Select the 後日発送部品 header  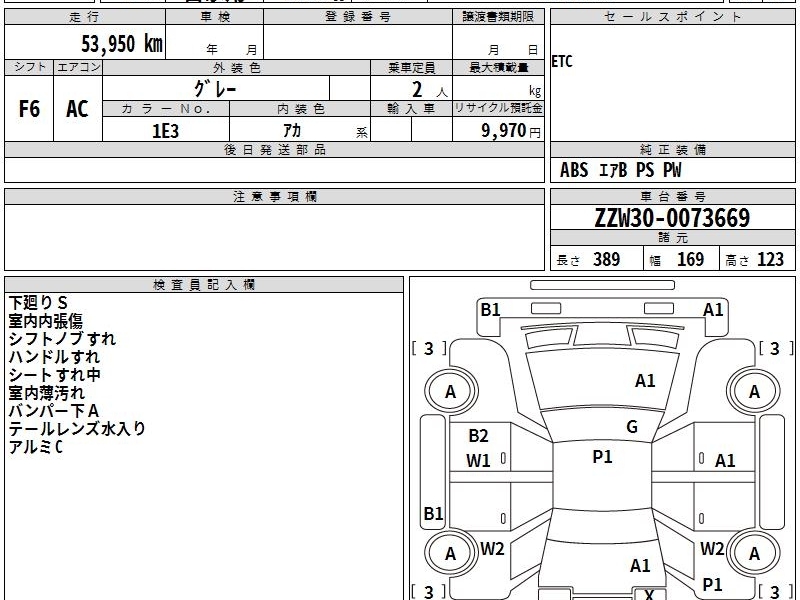click(x=274, y=149)
